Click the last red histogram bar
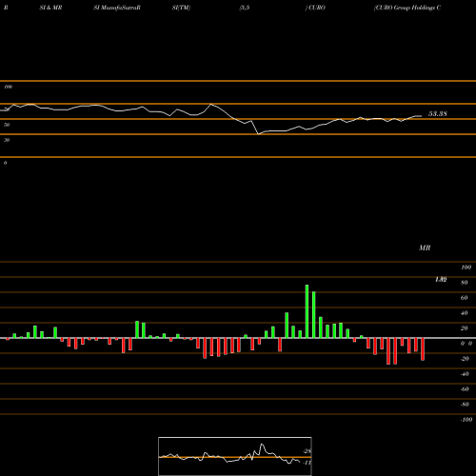Screen dimensions: 476x476 click(x=423, y=349)
